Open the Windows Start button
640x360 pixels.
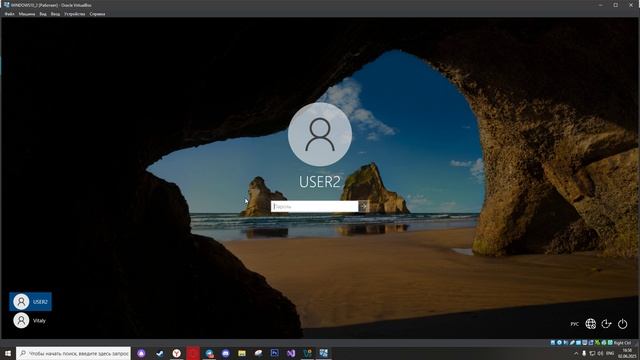pyautogui.click(x=8, y=353)
